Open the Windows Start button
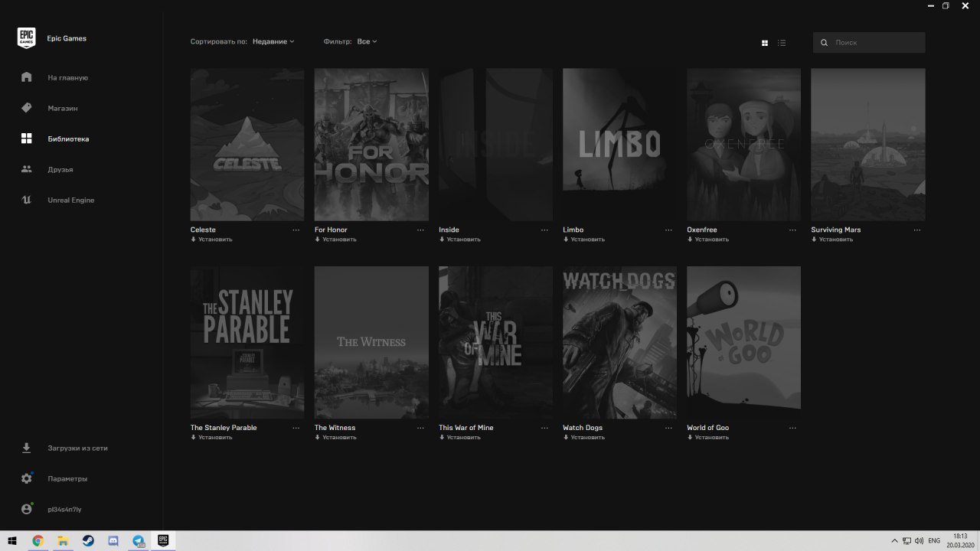The image size is (980, 551). [12, 540]
